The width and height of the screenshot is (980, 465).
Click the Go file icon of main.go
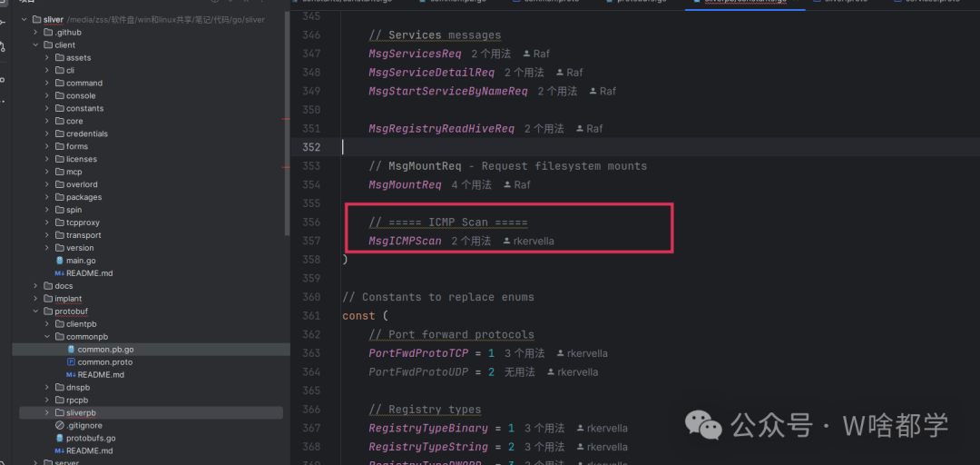point(59,261)
